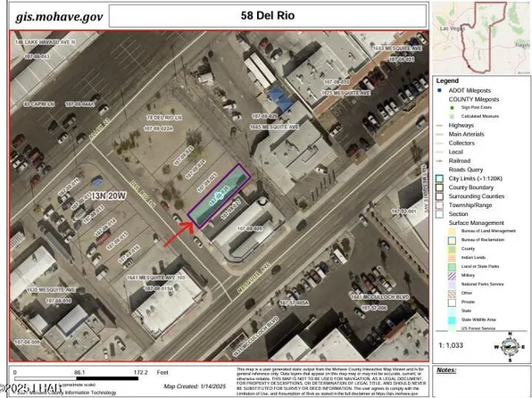Click the City Limits legend box icon
Viewport: 532px width, 398px height.
(440, 178)
